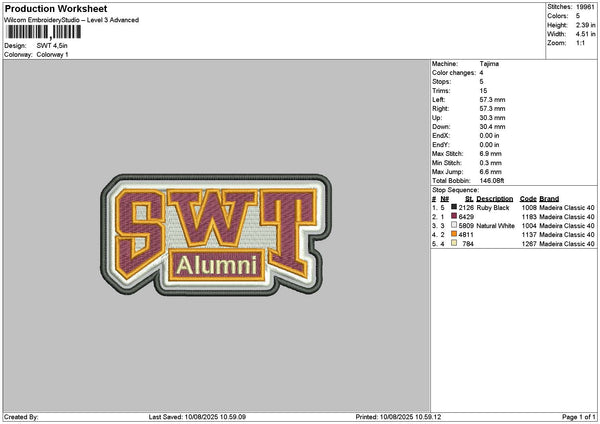Click the Max Jump value 6.6 mm
The image size is (600, 424).
click(x=491, y=172)
